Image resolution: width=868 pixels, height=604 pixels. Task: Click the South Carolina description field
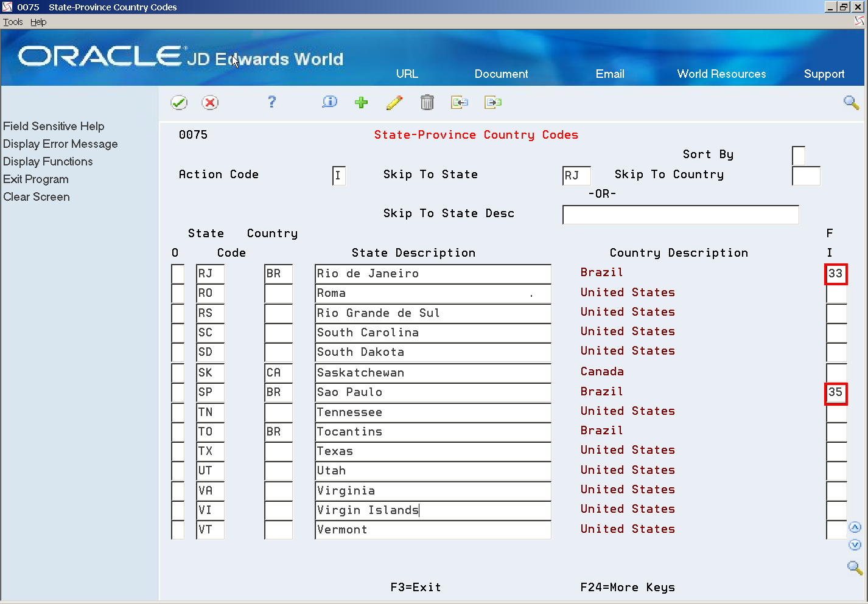[433, 333]
